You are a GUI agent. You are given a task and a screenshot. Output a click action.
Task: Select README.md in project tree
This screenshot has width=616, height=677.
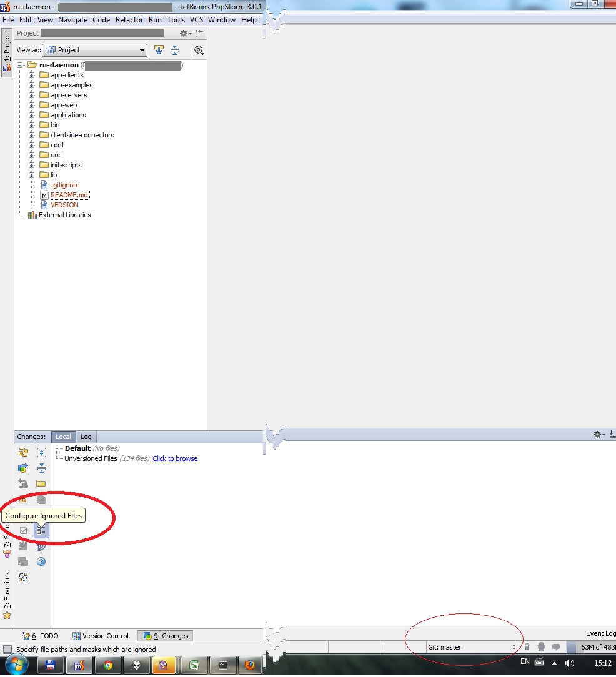69,195
